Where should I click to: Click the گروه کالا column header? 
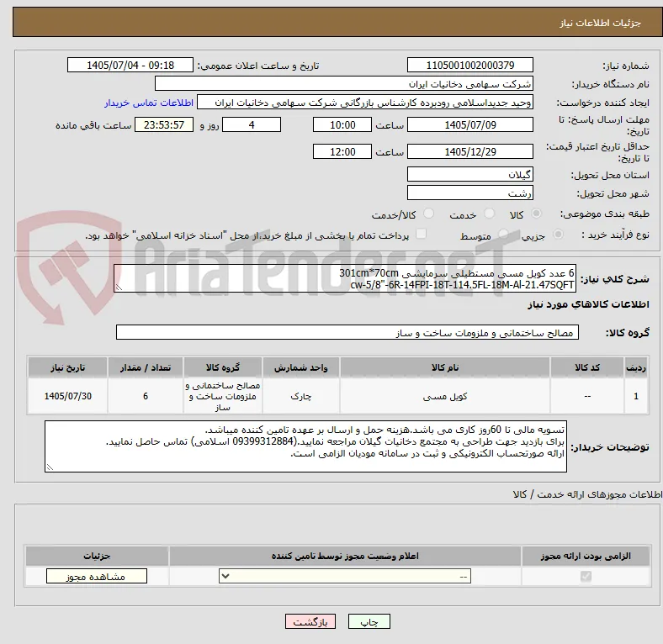point(223,367)
